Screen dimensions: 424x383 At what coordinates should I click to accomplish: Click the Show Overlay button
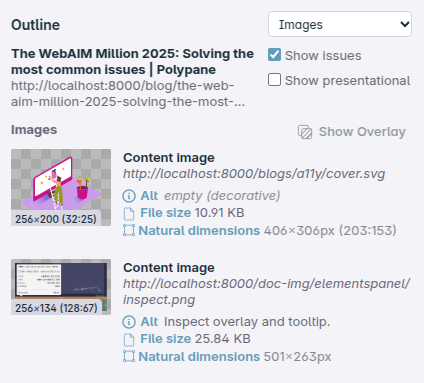[352, 132]
